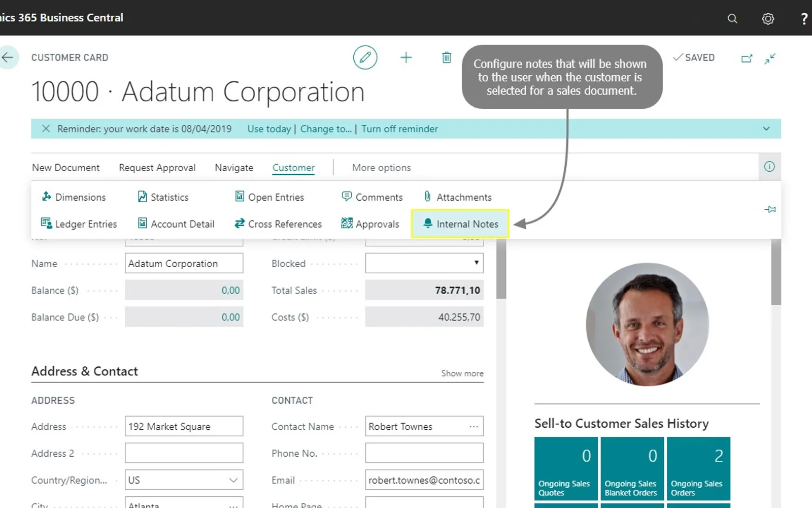Select the Customer menu tab
Image resolution: width=812 pixels, height=508 pixels.
293,167
